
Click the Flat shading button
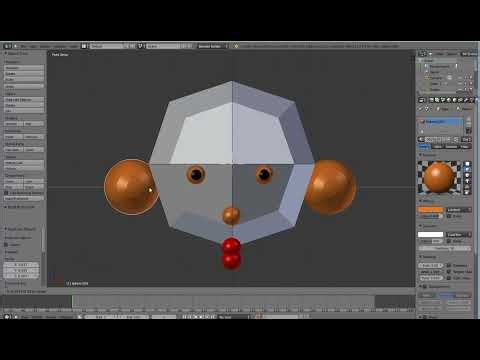(34, 124)
